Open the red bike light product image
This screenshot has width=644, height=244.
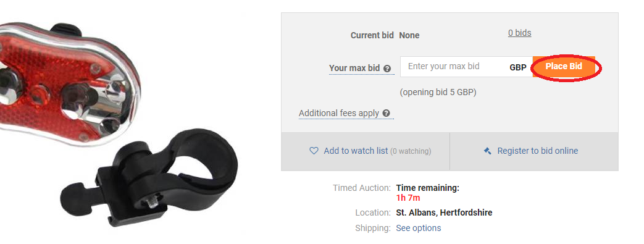pyautogui.click(x=70, y=82)
